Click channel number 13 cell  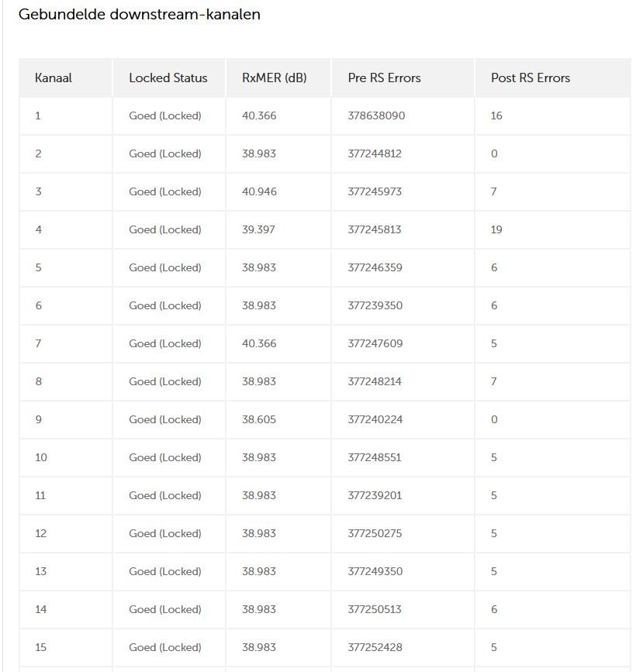(41, 571)
